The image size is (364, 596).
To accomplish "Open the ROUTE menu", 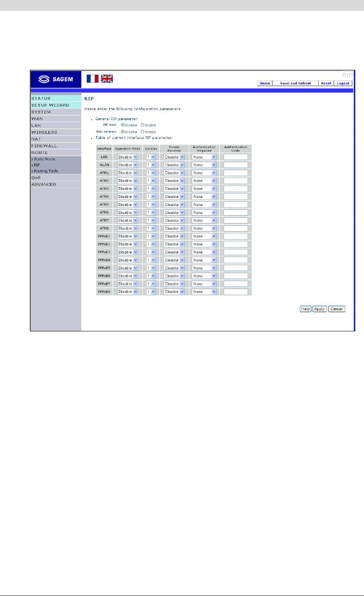I will [x=56, y=152].
